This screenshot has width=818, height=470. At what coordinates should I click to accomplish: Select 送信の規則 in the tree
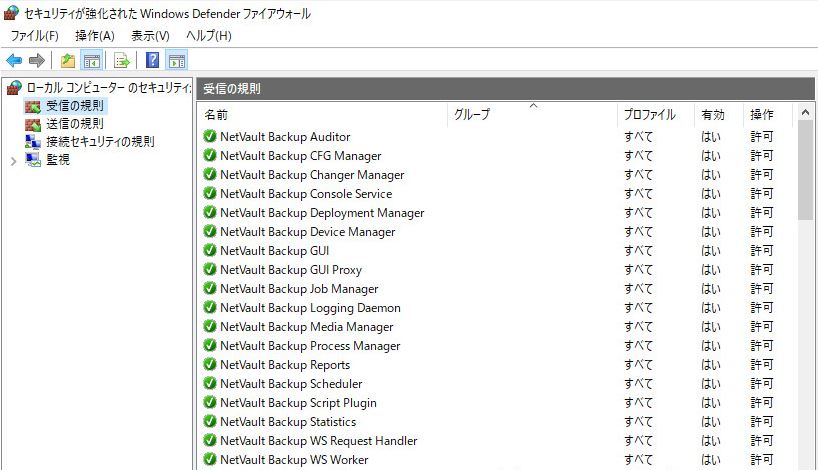pyautogui.click(x=75, y=124)
